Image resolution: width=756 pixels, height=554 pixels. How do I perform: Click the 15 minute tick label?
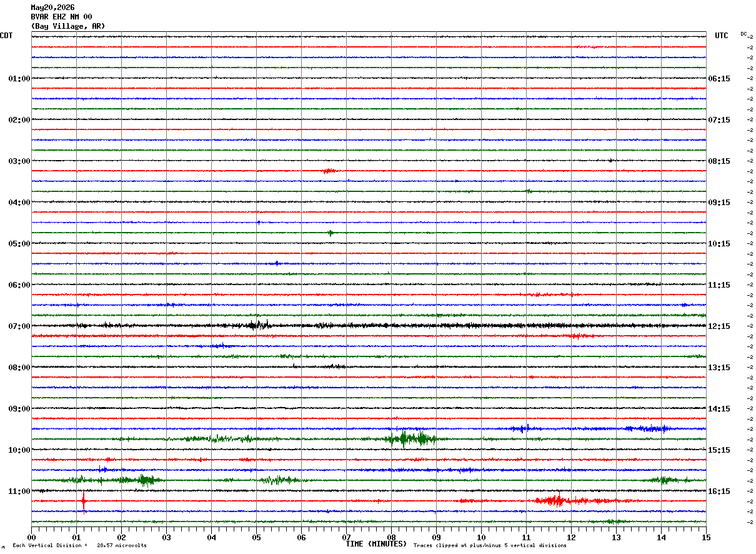point(705,537)
